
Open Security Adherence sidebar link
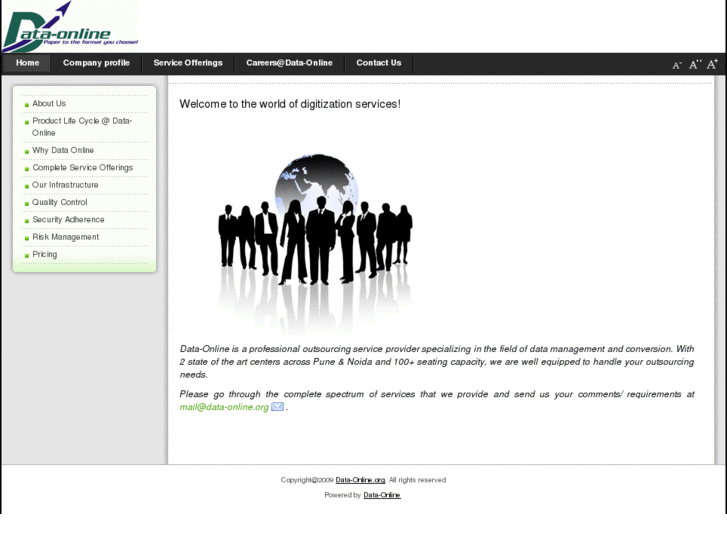(x=68, y=219)
